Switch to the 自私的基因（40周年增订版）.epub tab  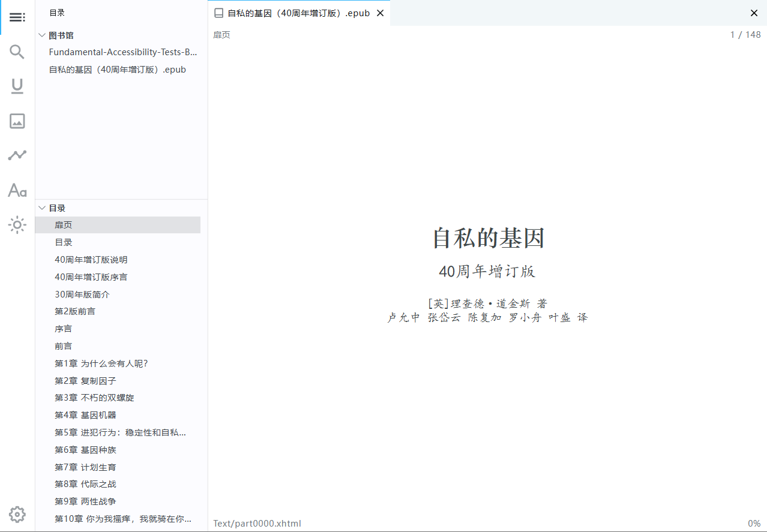(x=299, y=13)
